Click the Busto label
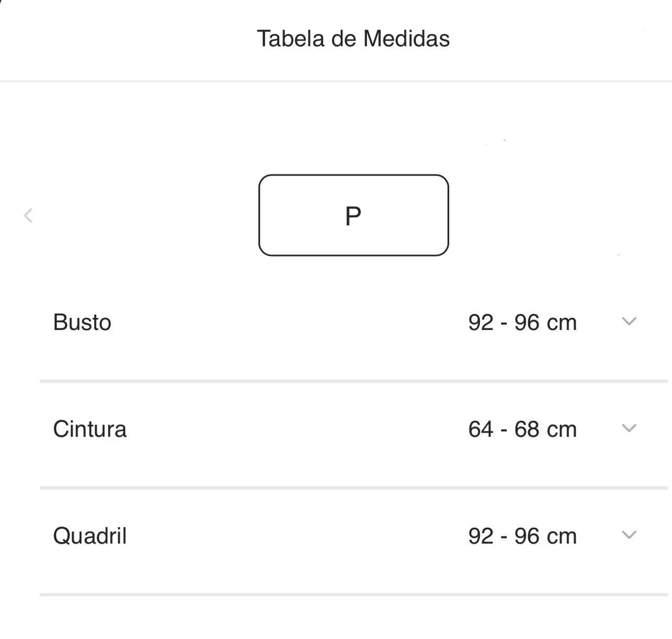Viewport: 672px width, 639px height. 82,322
